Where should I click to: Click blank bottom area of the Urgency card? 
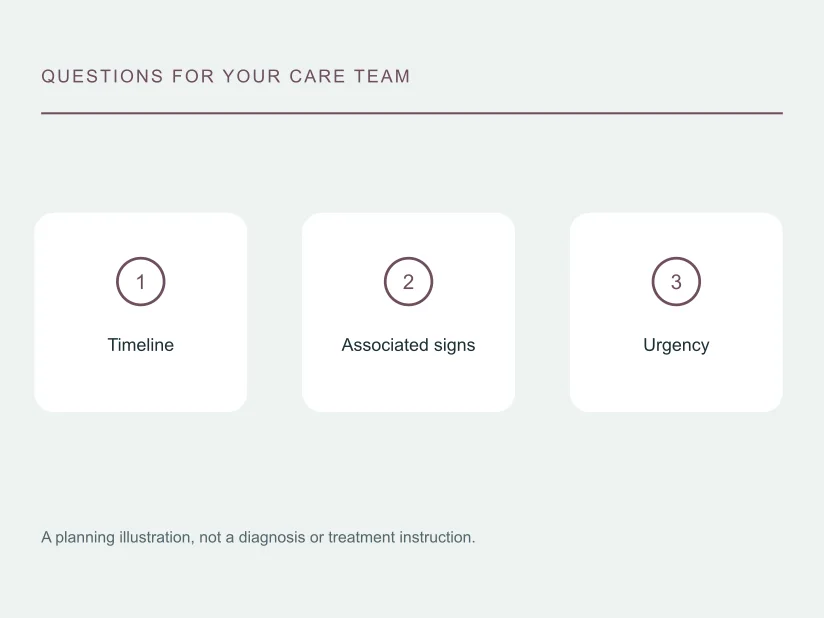click(676, 386)
